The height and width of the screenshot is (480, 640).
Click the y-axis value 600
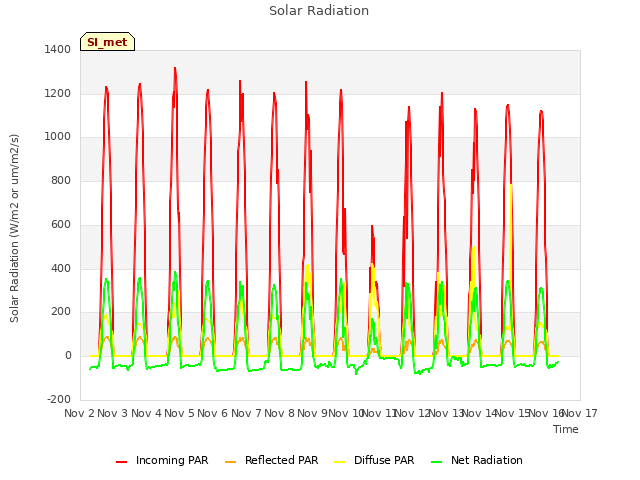pos(61,224)
